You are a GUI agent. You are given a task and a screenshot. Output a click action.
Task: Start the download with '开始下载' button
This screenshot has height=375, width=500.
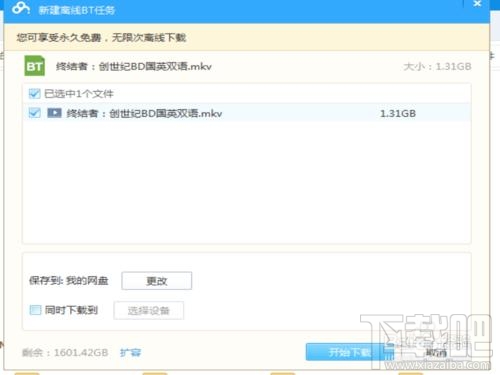(x=350, y=352)
